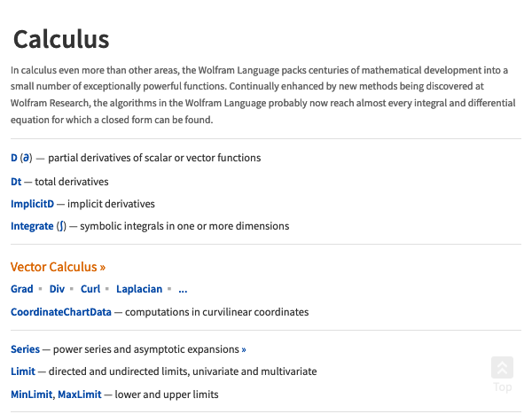The height and width of the screenshot is (414, 532).
Task: Click the ∫ integral symbol link
Action: point(61,226)
